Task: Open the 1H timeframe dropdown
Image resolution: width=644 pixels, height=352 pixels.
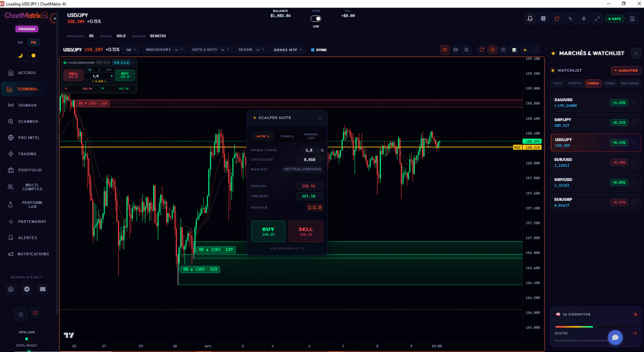Action: [x=131, y=50]
